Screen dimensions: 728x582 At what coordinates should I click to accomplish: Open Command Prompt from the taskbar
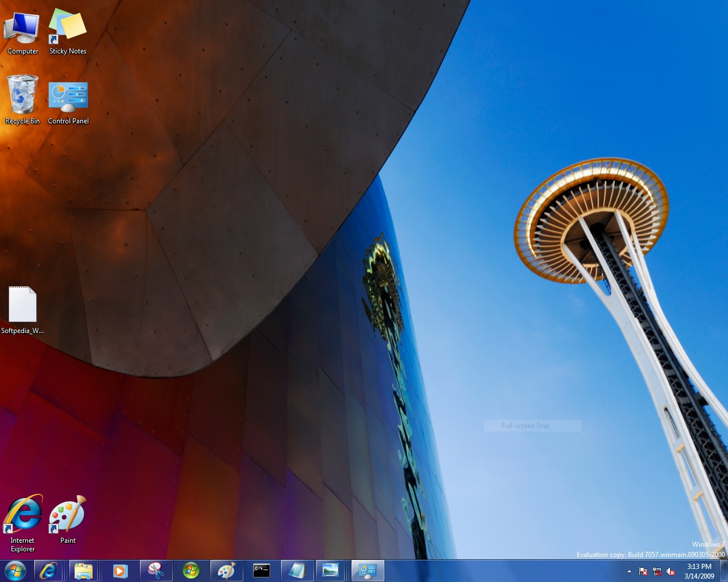click(x=262, y=571)
